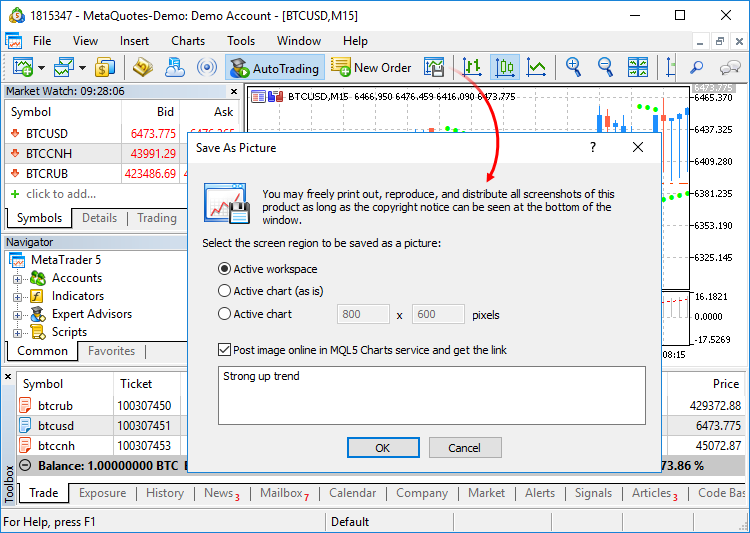Zoom in on the chart
750x533 pixels.
click(574, 68)
